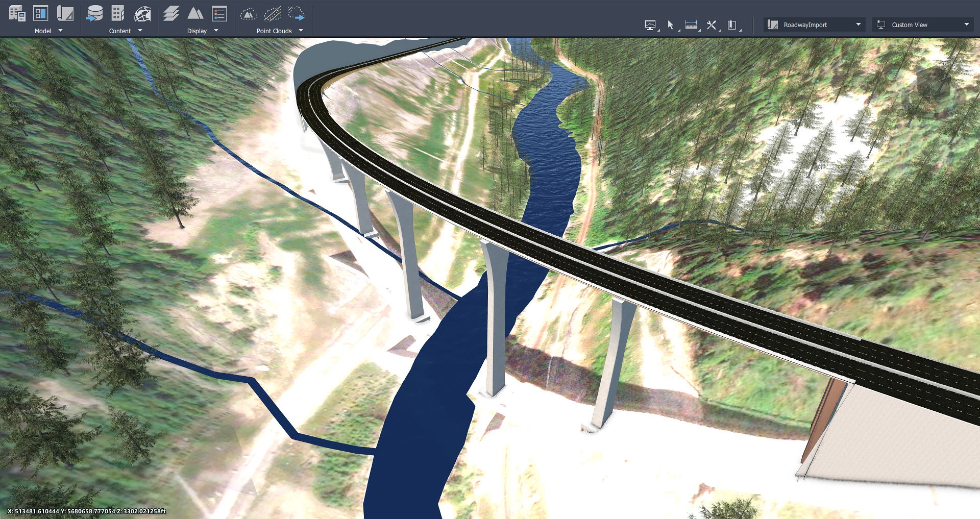Open the Display menu label

[x=197, y=31]
